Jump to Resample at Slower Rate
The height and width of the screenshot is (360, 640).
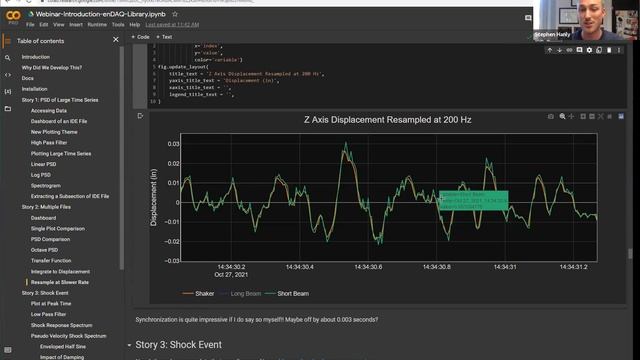coord(60,282)
